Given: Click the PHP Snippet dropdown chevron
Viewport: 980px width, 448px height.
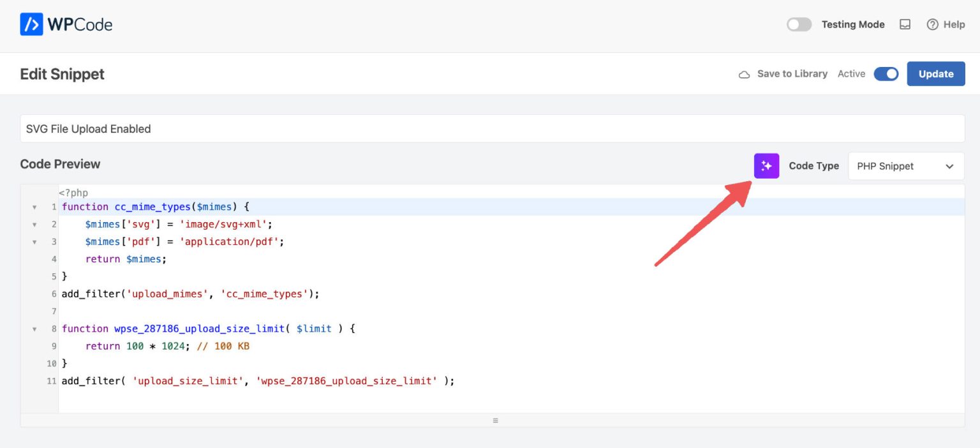Looking at the screenshot, I should click(949, 166).
